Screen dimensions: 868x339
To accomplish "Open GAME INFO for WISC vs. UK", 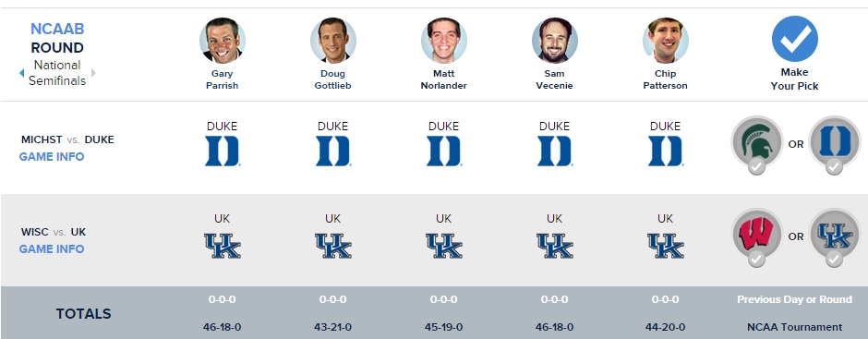I will pos(52,249).
